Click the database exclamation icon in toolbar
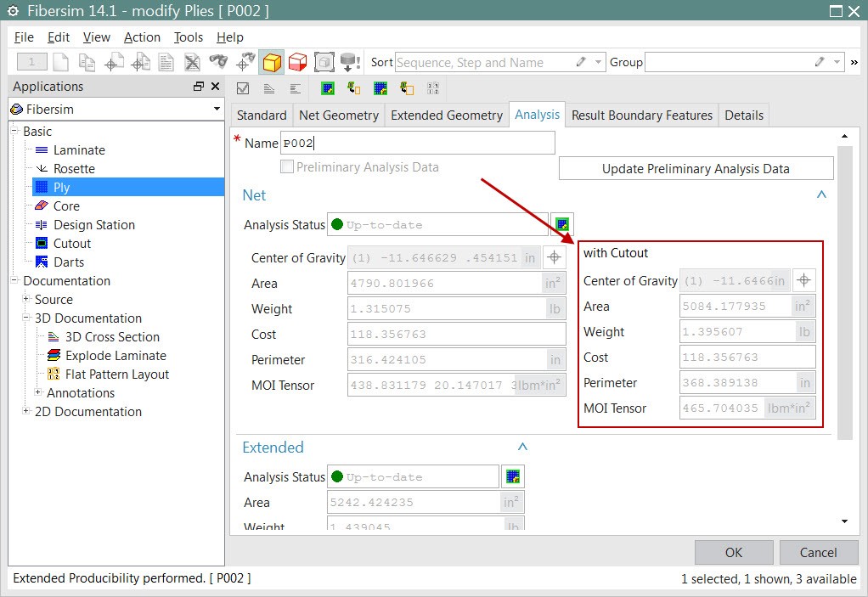This screenshot has height=597, width=868. point(351,61)
